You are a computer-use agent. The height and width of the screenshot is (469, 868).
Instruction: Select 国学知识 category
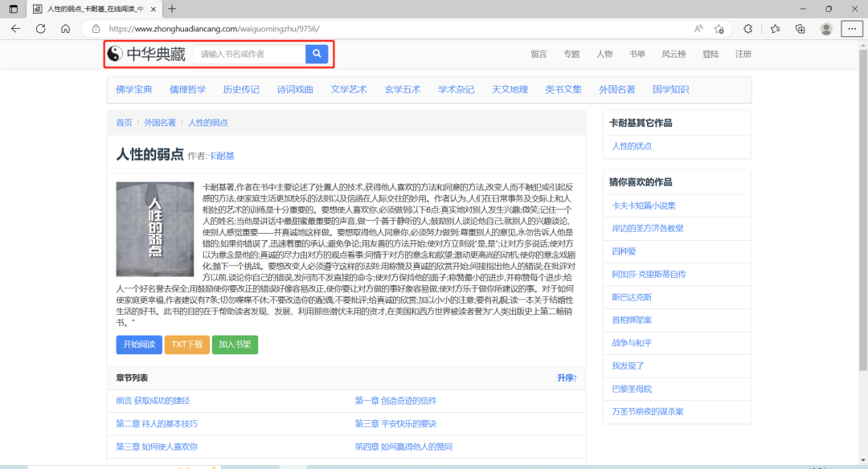671,89
